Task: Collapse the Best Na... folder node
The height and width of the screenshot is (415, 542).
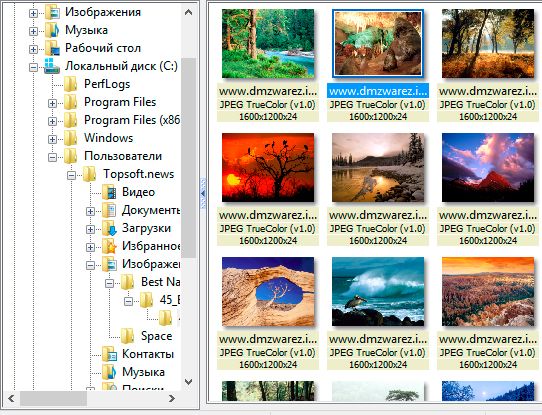Action: click(x=109, y=283)
